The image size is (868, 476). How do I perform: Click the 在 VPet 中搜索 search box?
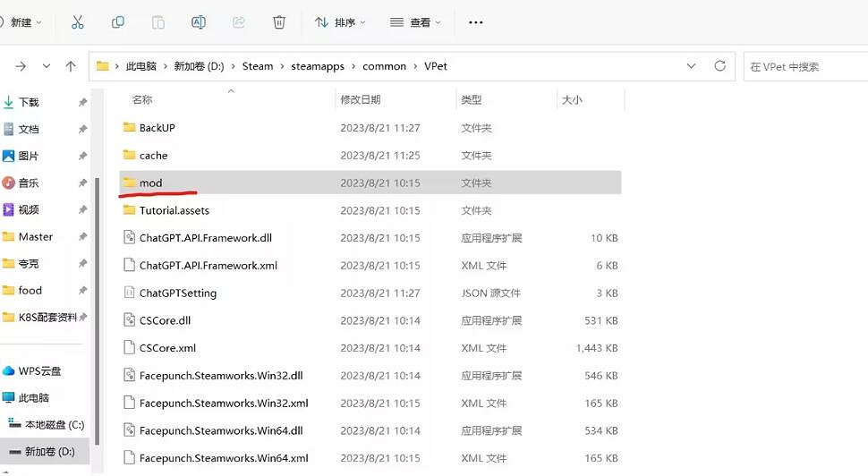pyautogui.click(x=805, y=66)
